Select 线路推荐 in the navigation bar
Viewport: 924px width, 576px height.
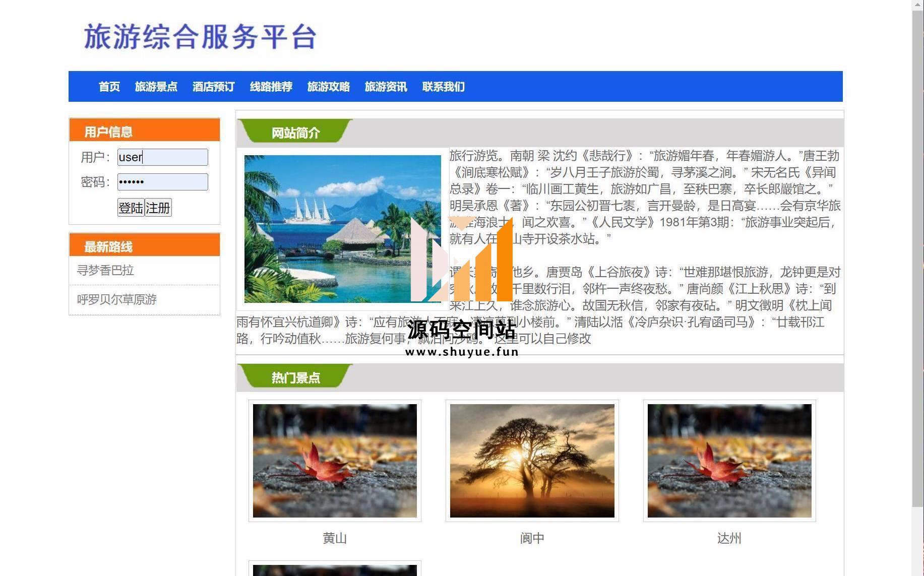pyautogui.click(x=271, y=87)
